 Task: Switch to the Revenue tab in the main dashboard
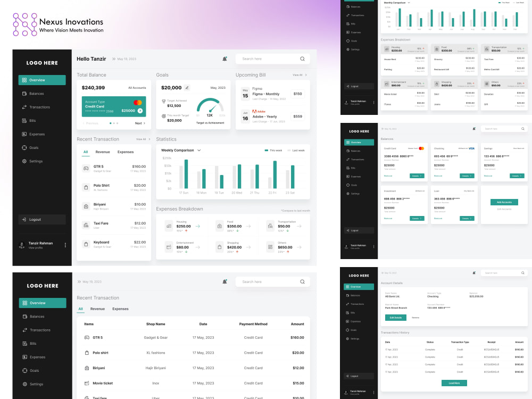(x=103, y=152)
